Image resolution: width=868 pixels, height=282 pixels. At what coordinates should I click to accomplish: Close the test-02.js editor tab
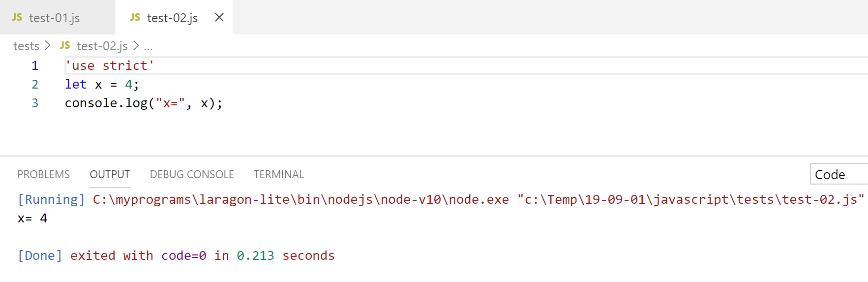coord(219,17)
